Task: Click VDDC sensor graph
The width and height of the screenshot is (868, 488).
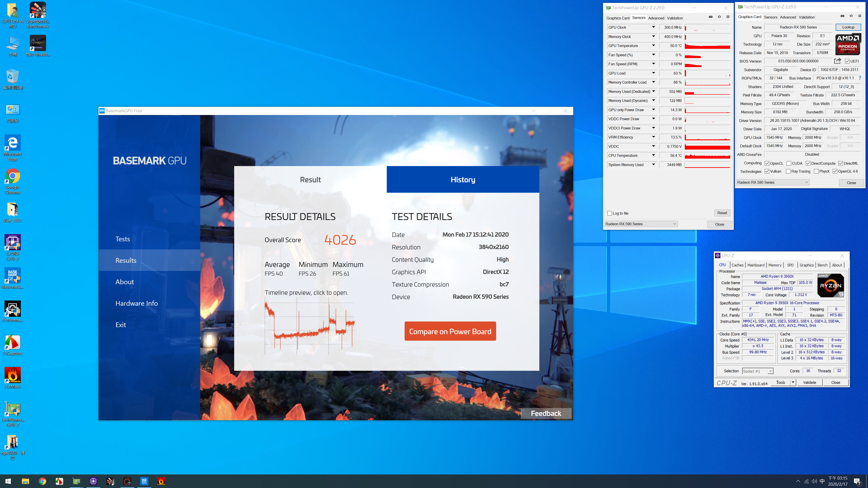Action: click(x=707, y=146)
